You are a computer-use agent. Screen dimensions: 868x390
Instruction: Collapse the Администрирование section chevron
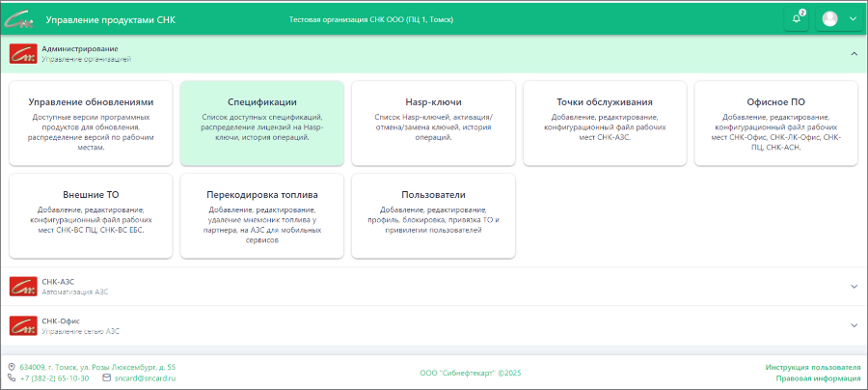tap(854, 54)
